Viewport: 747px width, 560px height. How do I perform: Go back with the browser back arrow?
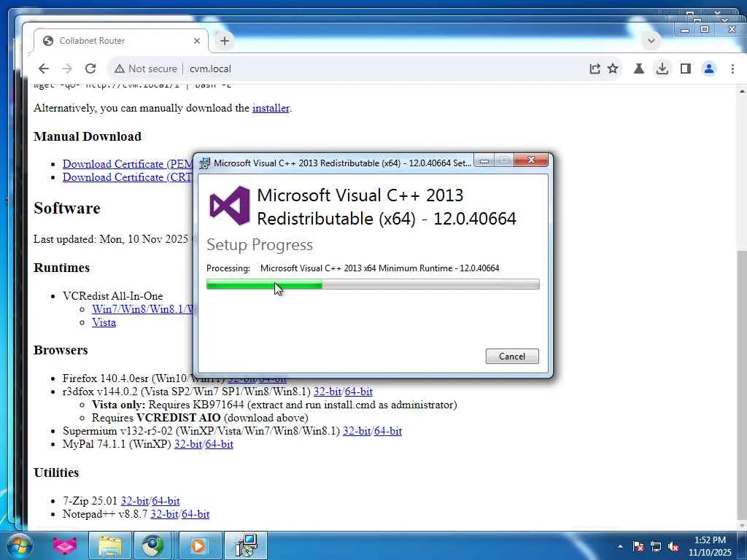[x=44, y=69]
